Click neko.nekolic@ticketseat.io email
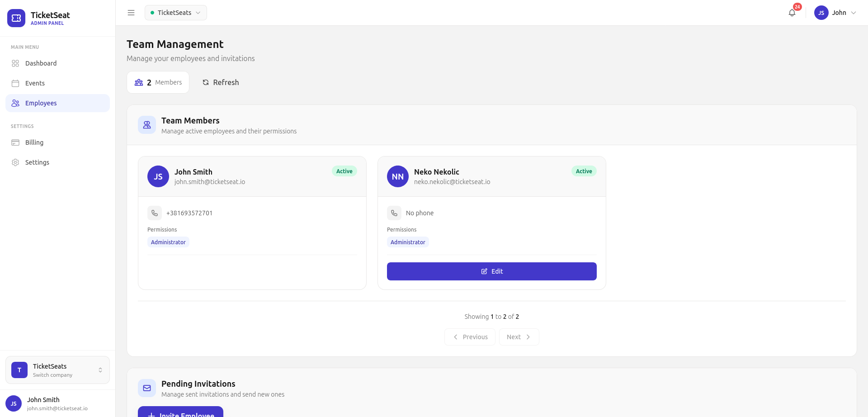The height and width of the screenshot is (417, 868). click(452, 182)
